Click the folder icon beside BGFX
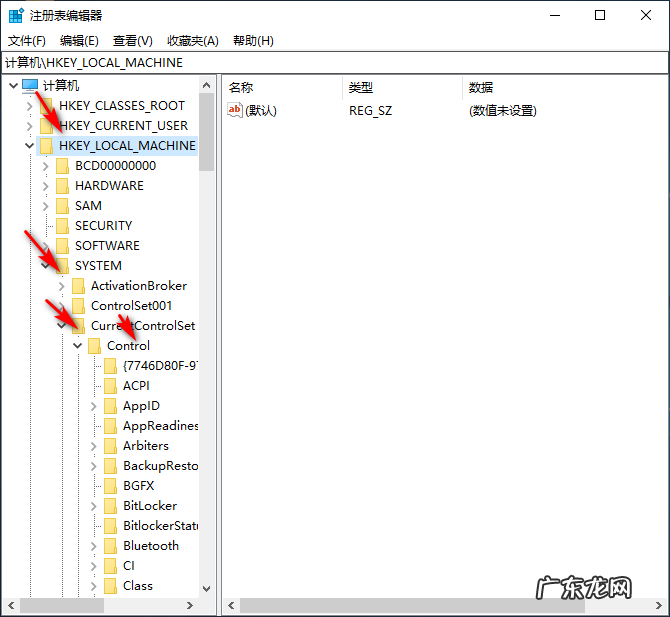The image size is (670, 617). click(110, 486)
